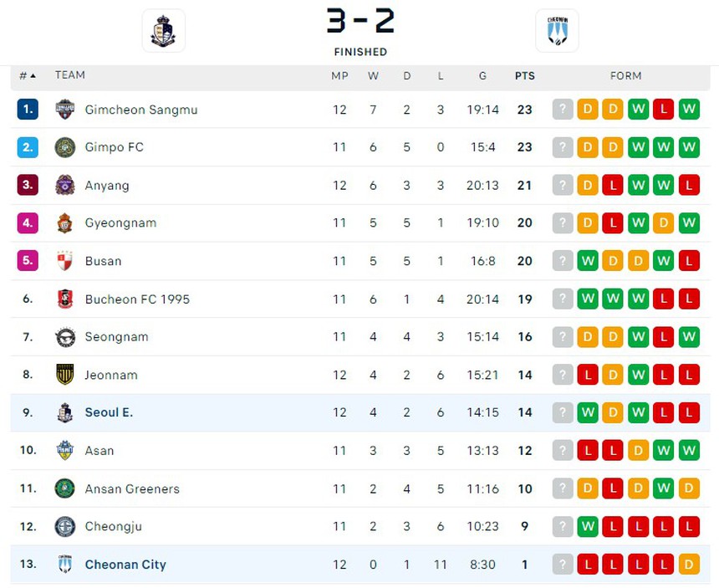
Task: Sort the standings by MP column
Action: (339, 75)
